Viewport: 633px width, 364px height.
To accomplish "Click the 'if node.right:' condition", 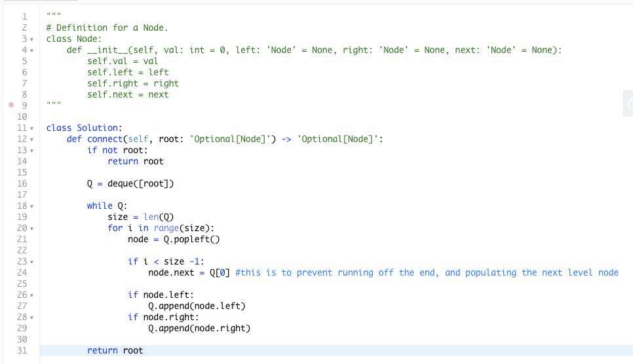I will click(163, 317).
